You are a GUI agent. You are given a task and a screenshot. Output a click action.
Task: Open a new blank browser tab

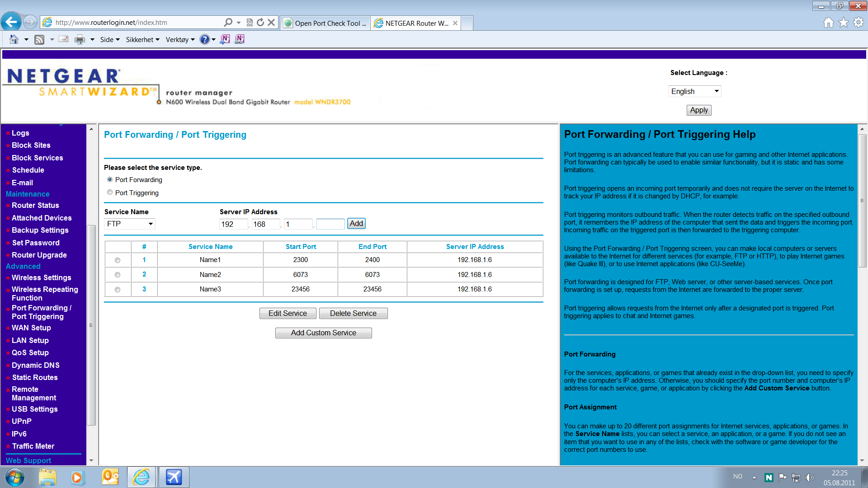(467, 23)
